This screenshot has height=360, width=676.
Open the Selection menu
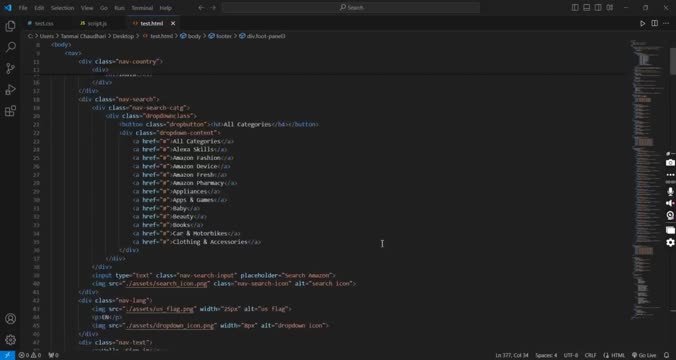tap(62, 8)
